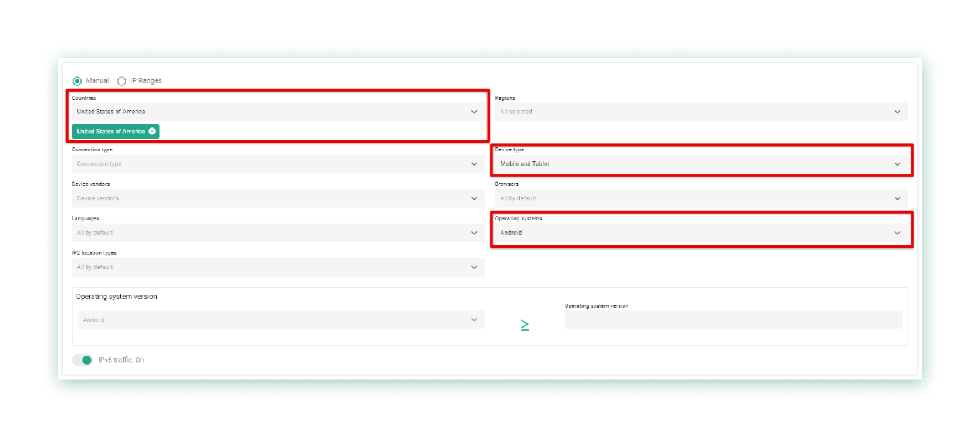Viewport: 980px width, 438px height.
Task: Click the Device type chevron arrow
Action: (x=897, y=164)
